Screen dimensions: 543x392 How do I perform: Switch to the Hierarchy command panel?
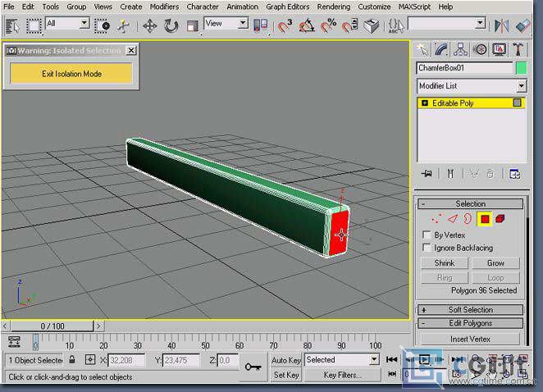point(461,49)
